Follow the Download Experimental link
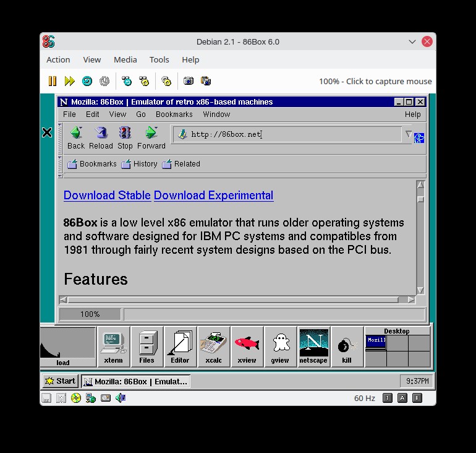The image size is (476, 453). coord(214,195)
